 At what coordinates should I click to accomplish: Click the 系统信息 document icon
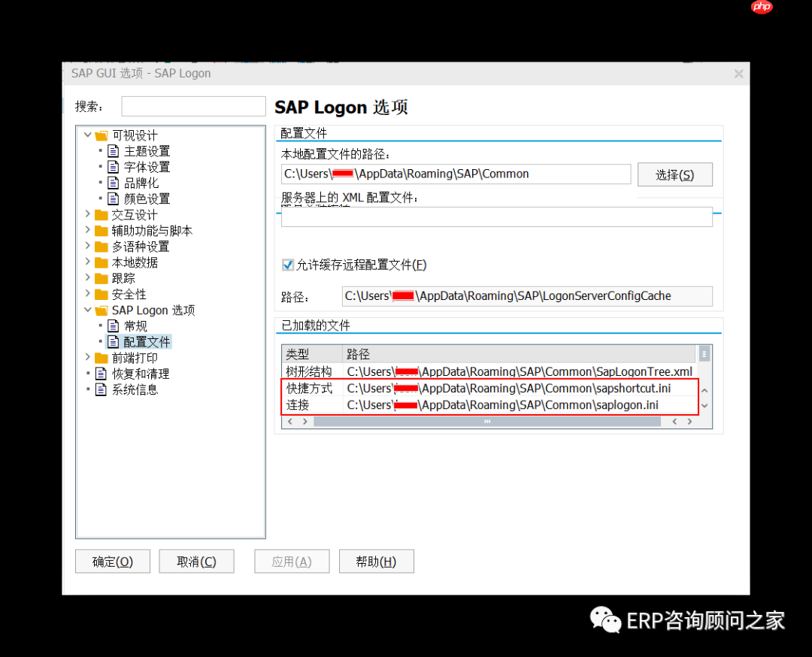pyautogui.click(x=101, y=389)
